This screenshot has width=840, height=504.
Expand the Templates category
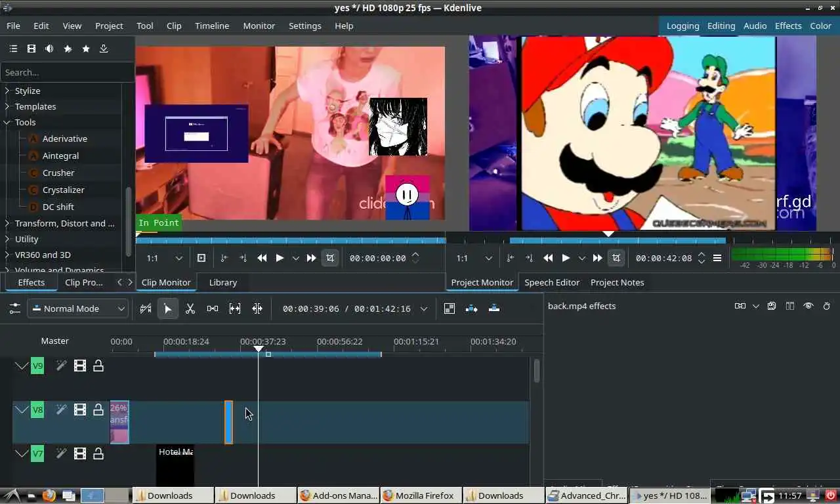pos(7,106)
